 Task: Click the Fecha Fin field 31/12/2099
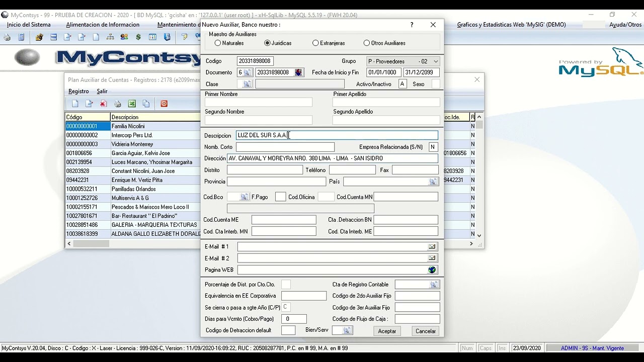point(421,72)
